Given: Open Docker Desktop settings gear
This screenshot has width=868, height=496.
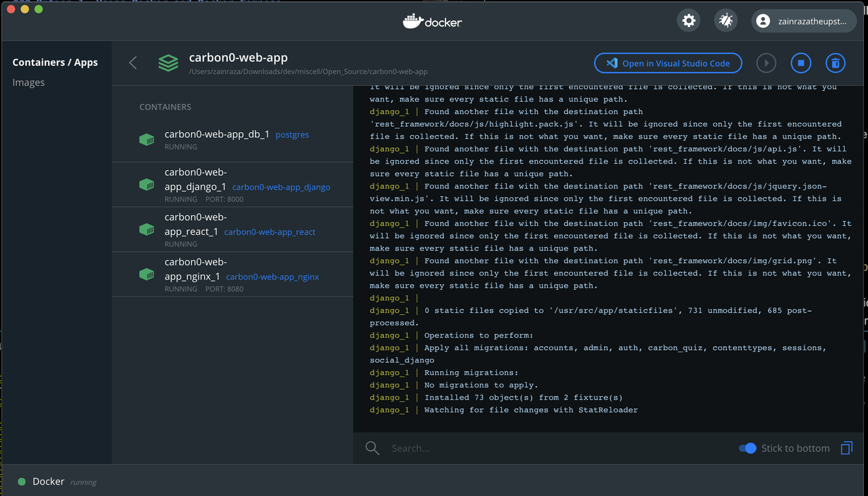Looking at the screenshot, I should click(x=688, y=20).
